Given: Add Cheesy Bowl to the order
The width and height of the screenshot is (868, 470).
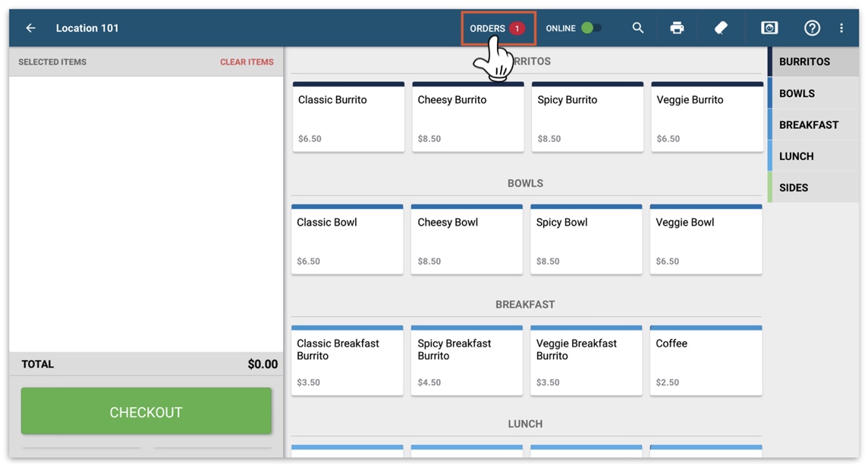Looking at the screenshot, I should tap(467, 239).
